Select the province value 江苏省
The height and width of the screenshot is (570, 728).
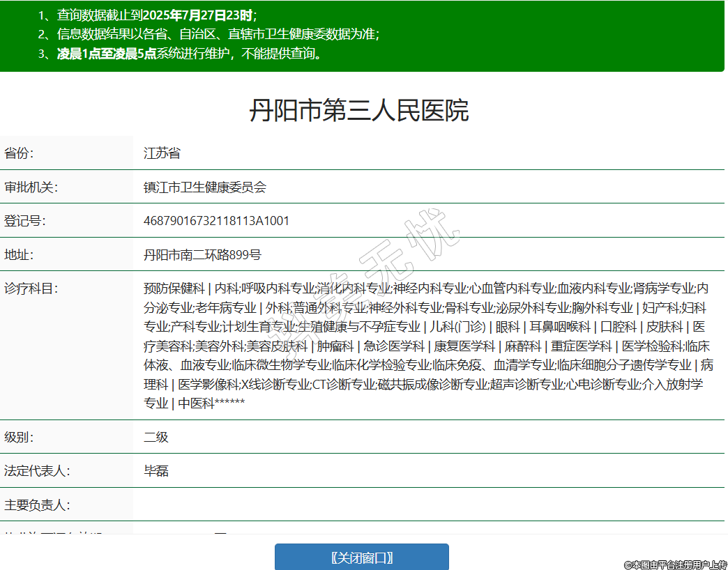[x=162, y=153]
